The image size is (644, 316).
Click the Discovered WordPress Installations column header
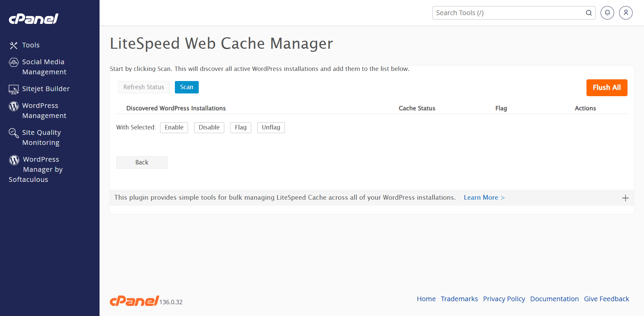point(176,108)
